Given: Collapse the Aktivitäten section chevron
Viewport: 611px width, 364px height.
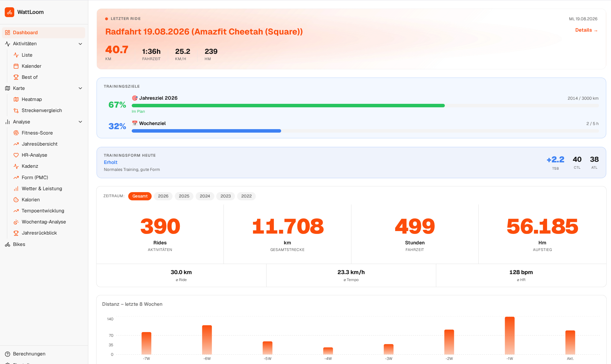Looking at the screenshot, I should (x=80, y=44).
